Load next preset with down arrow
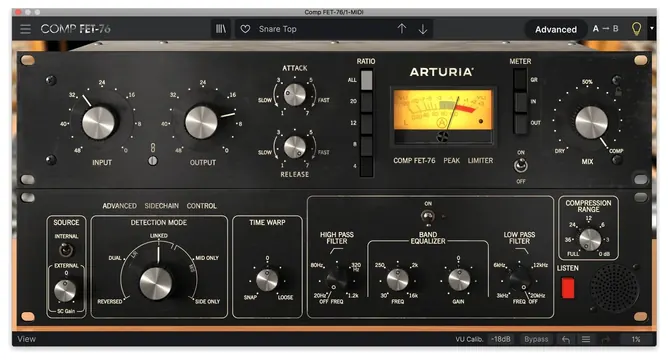Viewport: 668px width, 360px height. [423, 29]
